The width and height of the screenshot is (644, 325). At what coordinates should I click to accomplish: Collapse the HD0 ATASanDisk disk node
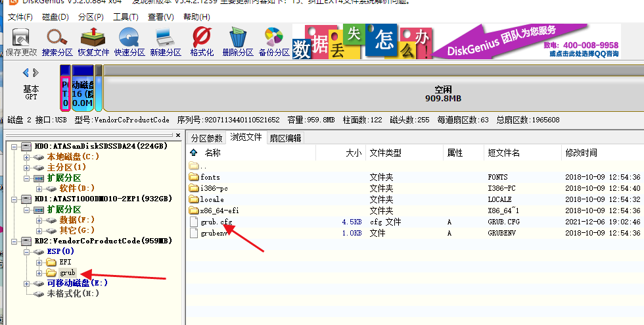pyautogui.click(x=14, y=147)
